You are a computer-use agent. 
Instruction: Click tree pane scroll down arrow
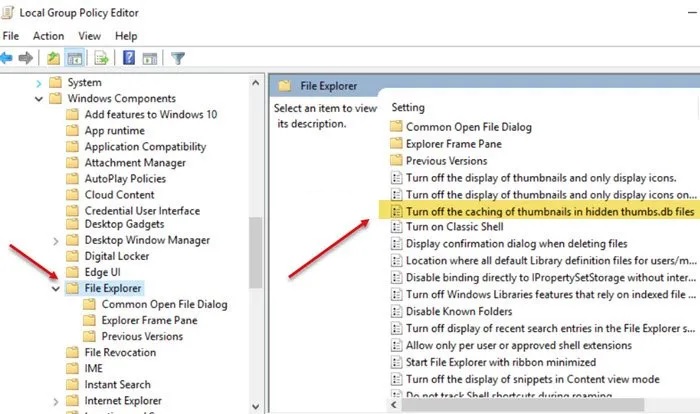tap(256, 406)
